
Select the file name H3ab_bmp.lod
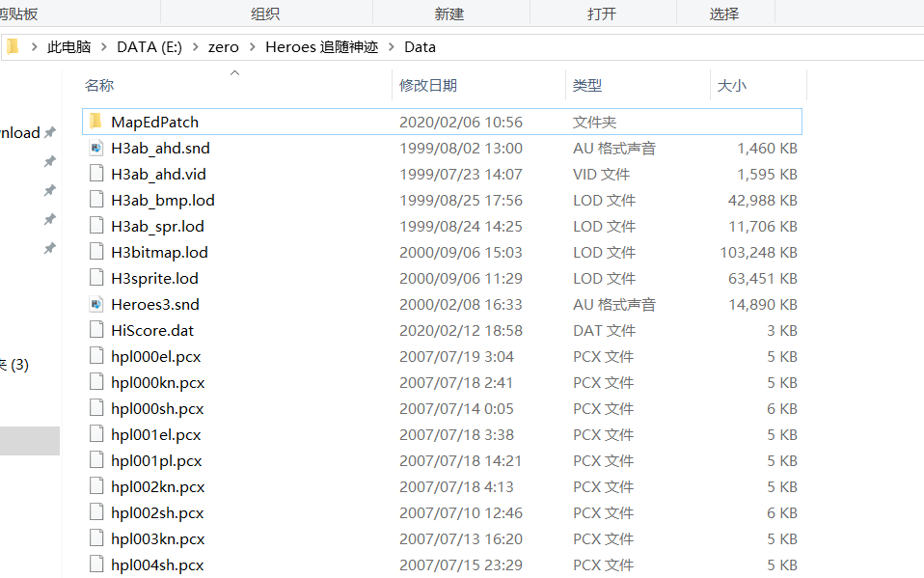[163, 200]
